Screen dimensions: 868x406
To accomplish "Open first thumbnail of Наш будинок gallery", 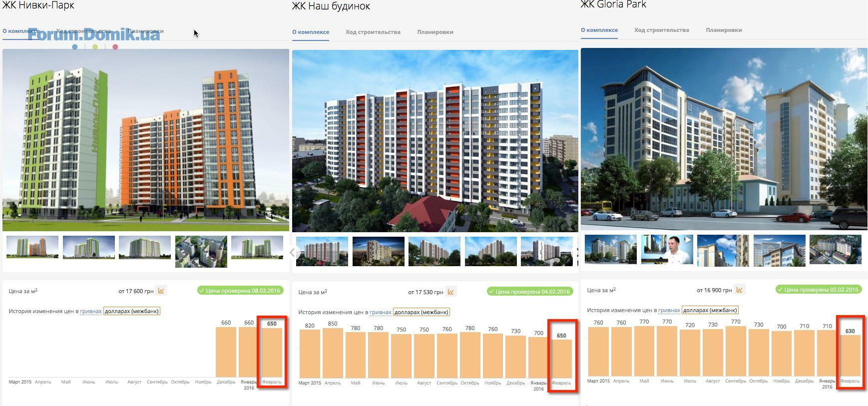I will (x=322, y=251).
